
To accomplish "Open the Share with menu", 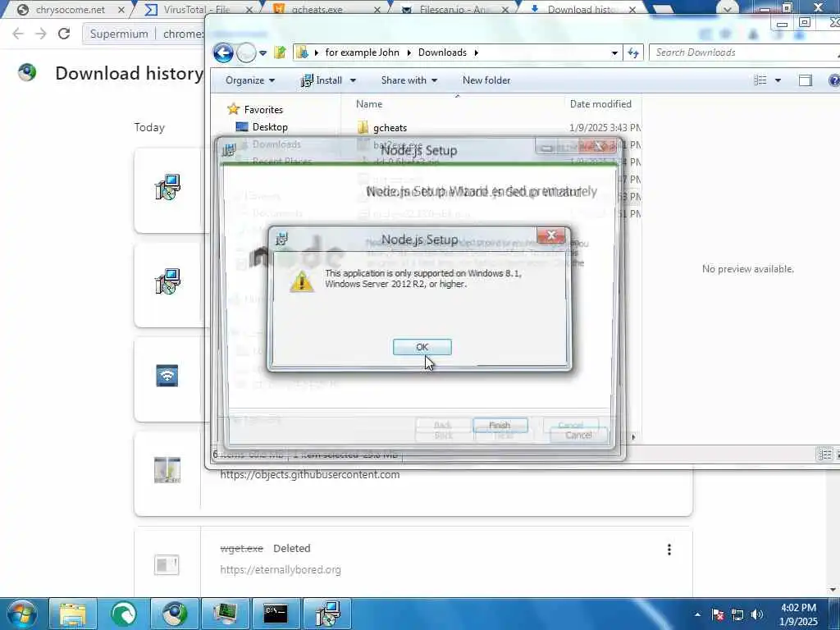I will (x=409, y=80).
